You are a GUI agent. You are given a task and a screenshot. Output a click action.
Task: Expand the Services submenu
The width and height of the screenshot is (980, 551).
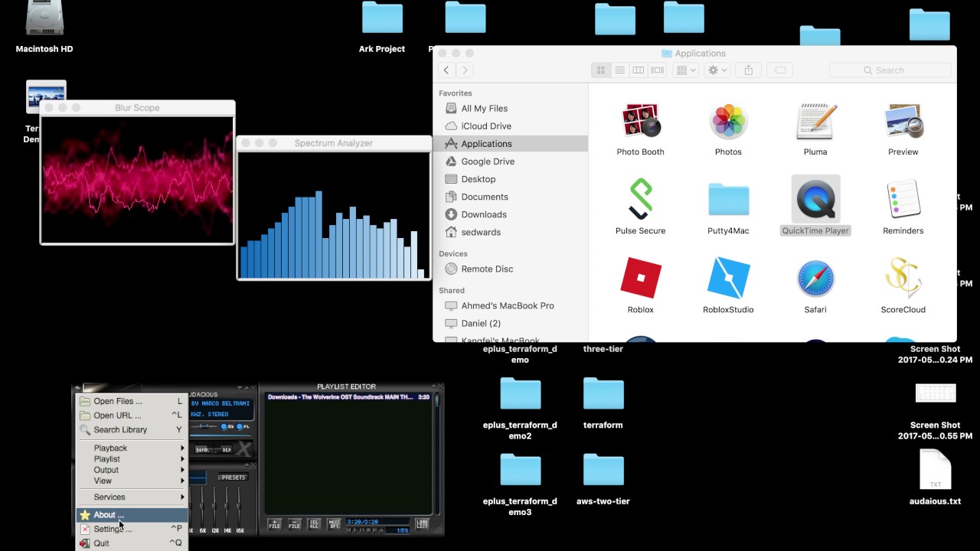tap(132, 497)
